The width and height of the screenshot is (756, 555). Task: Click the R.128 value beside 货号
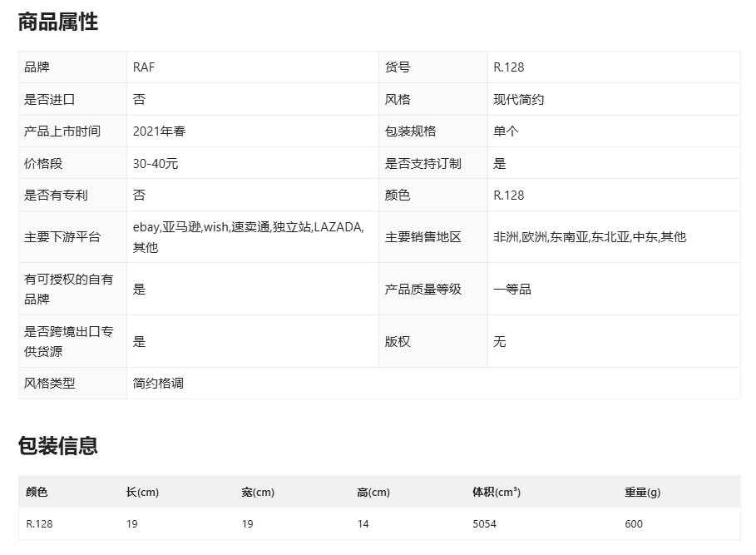click(509, 67)
